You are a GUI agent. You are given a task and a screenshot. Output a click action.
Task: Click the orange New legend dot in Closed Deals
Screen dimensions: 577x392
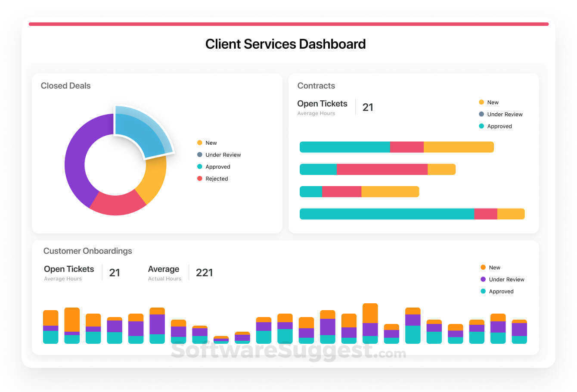[200, 143]
